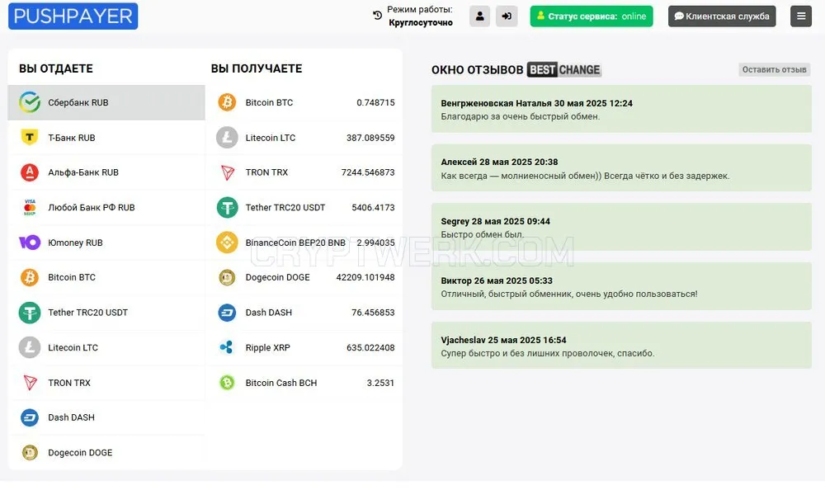The width and height of the screenshot is (825, 504).
Task: Click the Альфа-Банк red logo icon
Action: [x=30, y=172]
